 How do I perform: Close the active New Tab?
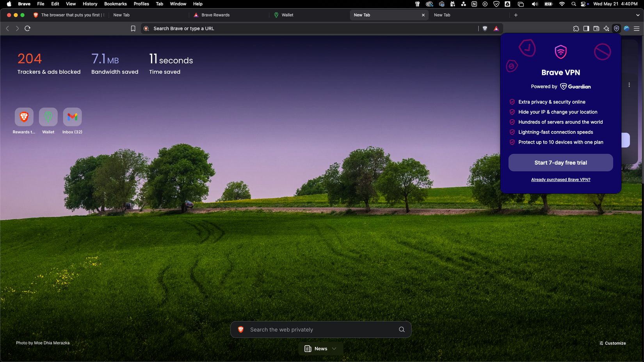[423, 15]
